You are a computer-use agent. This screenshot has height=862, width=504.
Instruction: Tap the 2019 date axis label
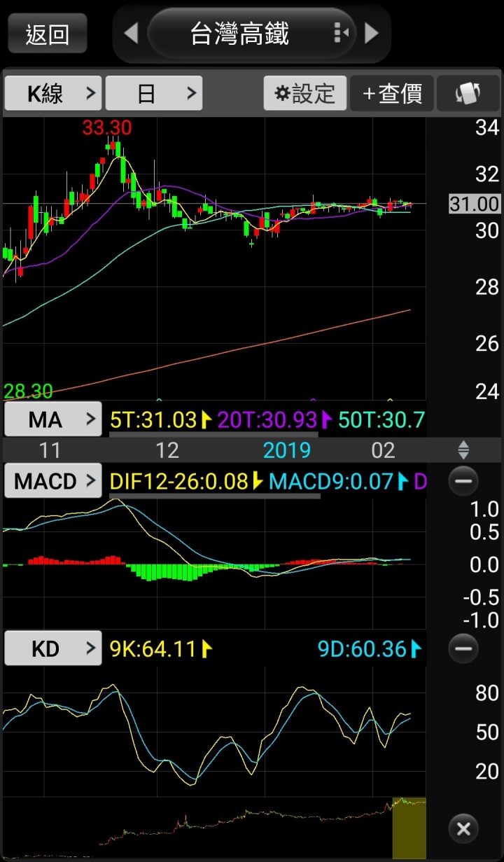[x=286, y=450]
